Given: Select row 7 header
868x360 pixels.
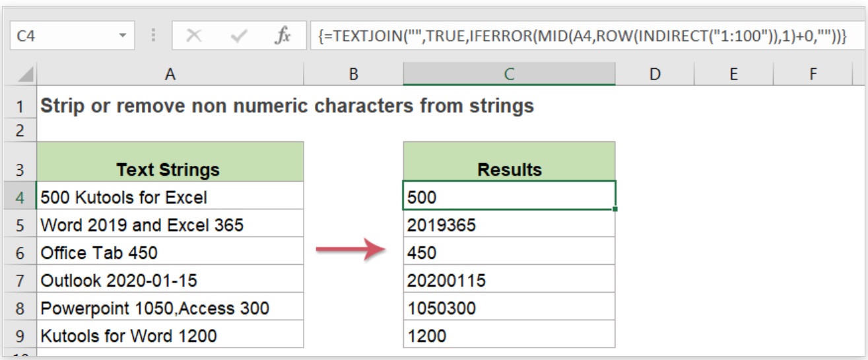Looking at the screenshot, I should pos(20,280).
